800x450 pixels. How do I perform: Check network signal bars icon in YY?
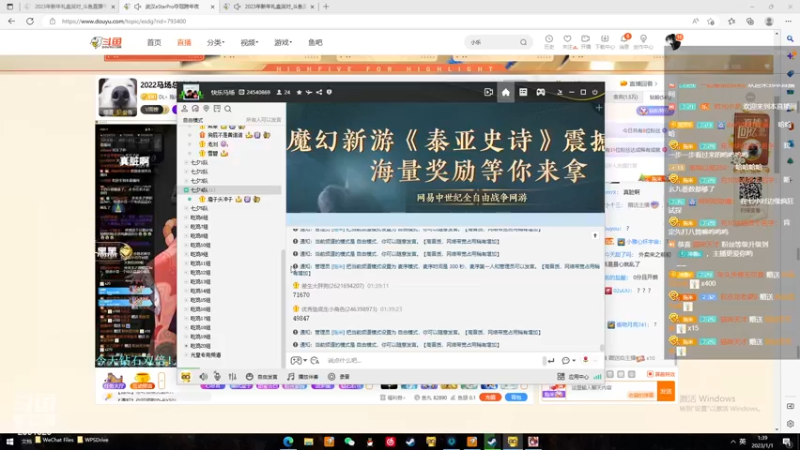pos(597,377)
